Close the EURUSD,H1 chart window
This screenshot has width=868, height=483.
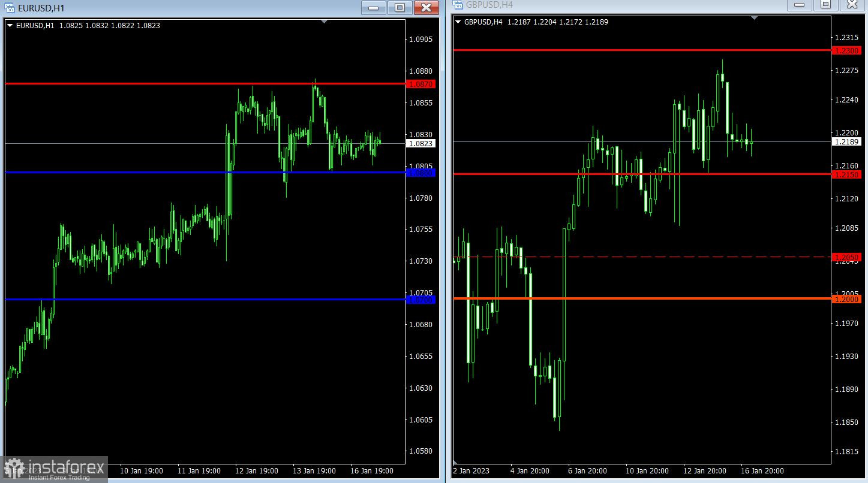pos(426,8)
